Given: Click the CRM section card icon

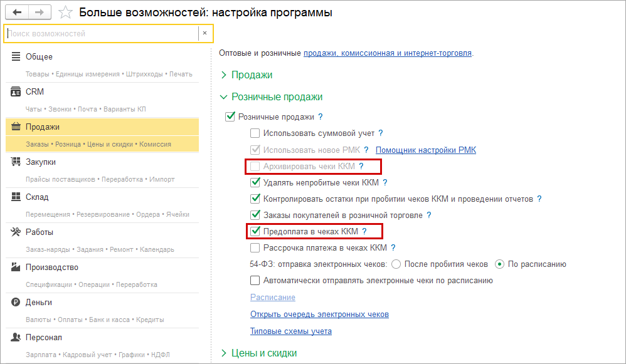Looking at the screenshot, I should [x=16, y=91].
